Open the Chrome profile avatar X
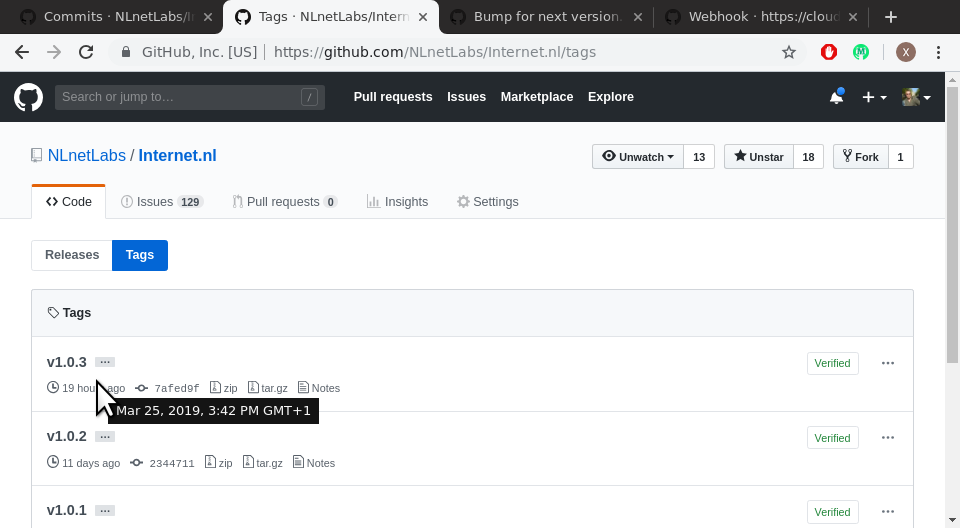960x528 pixels. pyautogui.click(x=906, y=53)
